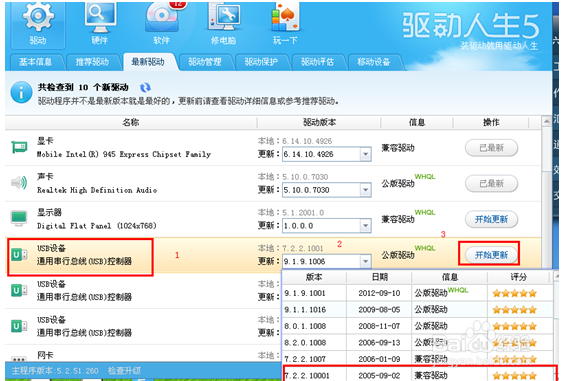Select version 7.2.2.10001 dated 2005-09-02
This screenshot has width=563, height=381.
click(418, 375)
